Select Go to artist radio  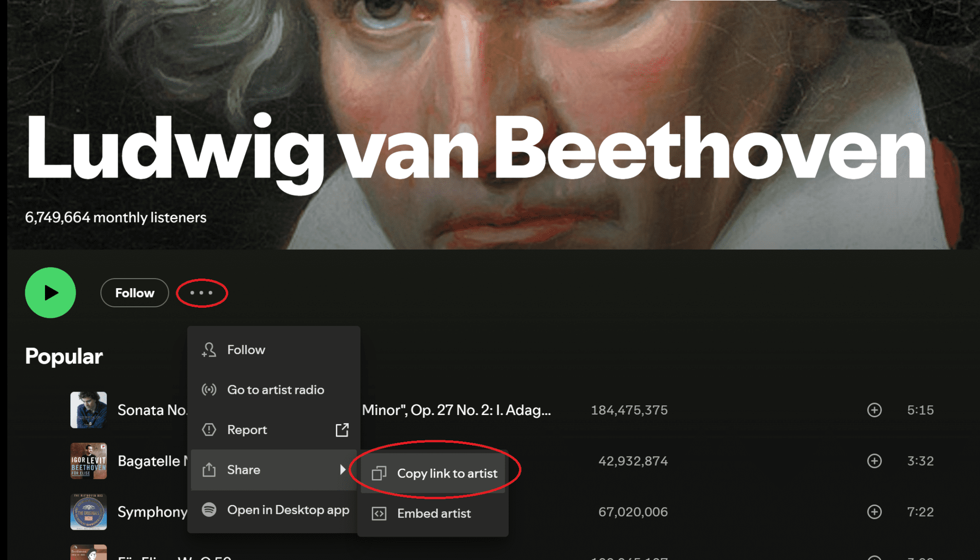pos(276,390)
